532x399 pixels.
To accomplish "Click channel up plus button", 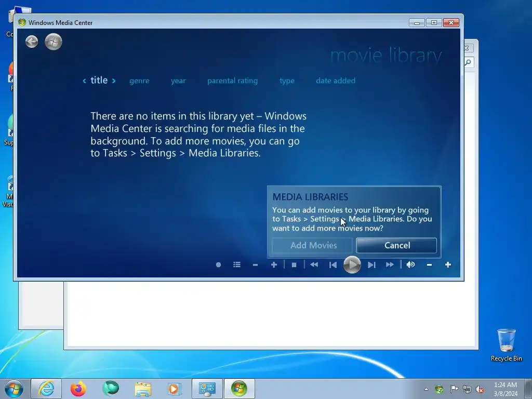I will point(274,264).
